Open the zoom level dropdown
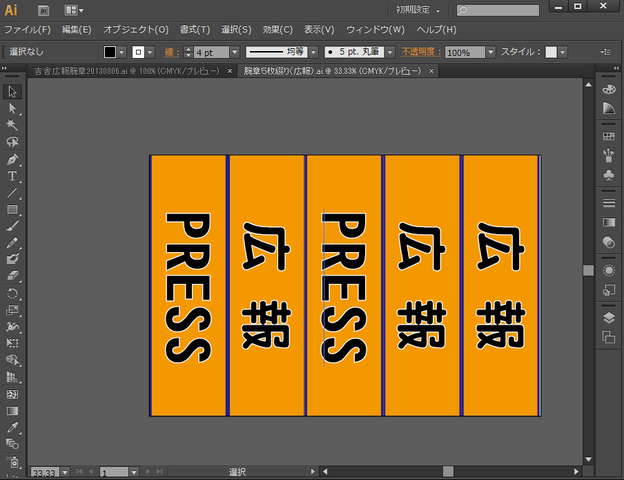Image resolution: width=624 pixels, height=480 pixels. point(65,472)
